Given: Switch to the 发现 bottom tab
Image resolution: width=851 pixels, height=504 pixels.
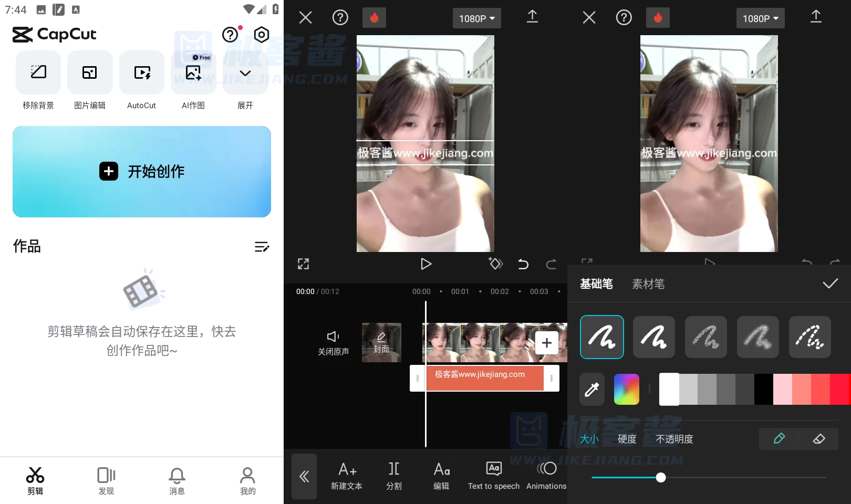Looking at the screenshot, I should [106, 481].
